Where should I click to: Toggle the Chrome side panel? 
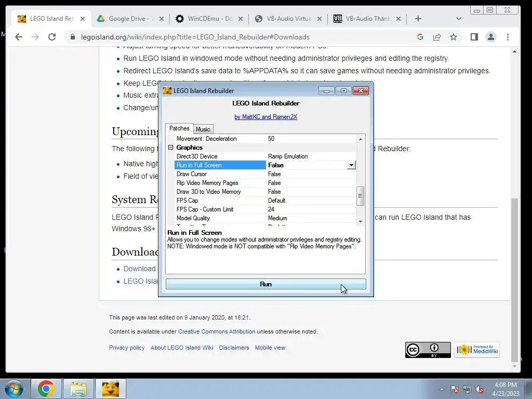pyautogui.click(x=474, y=37)
